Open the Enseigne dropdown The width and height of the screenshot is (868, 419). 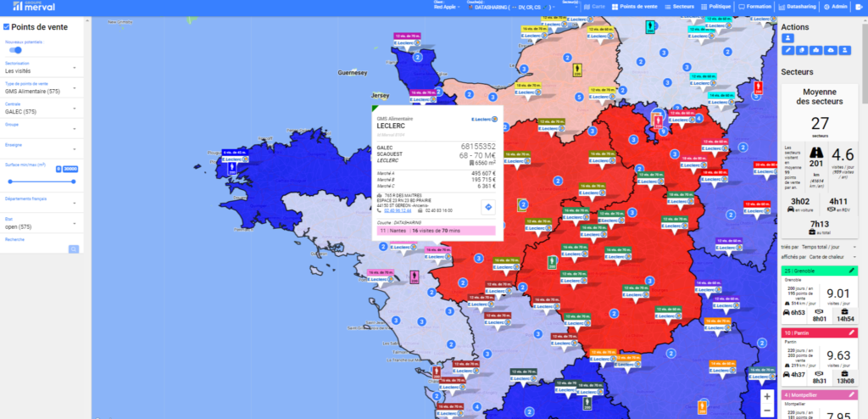(75, 149)
